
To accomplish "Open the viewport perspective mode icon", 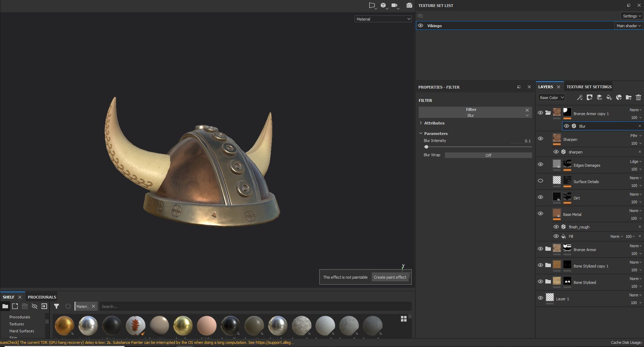I will tap(372, 6).
